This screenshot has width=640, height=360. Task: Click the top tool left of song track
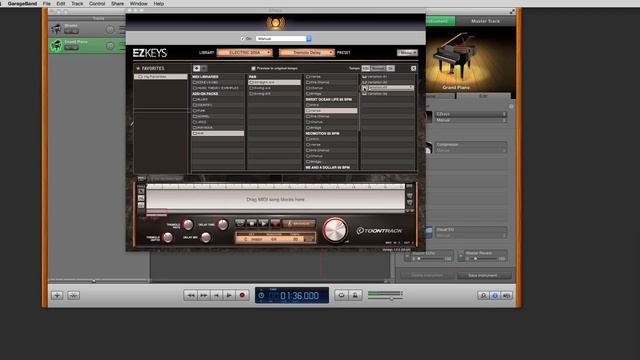141,191
